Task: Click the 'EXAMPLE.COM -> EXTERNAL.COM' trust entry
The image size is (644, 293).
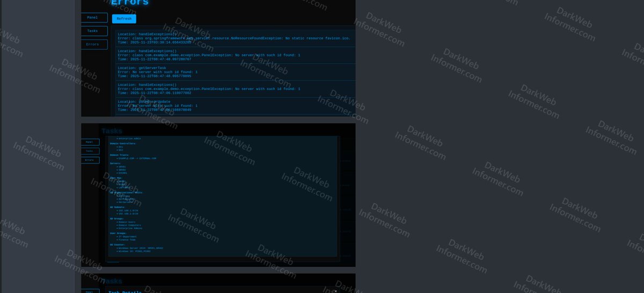Action: click(x=137, y=158)
